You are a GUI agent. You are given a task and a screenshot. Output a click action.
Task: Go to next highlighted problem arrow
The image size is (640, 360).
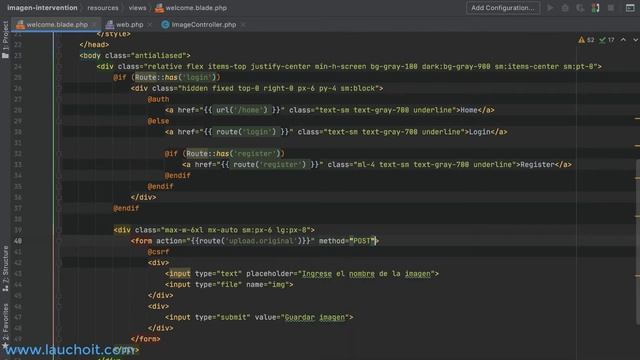tap(635, 40)
